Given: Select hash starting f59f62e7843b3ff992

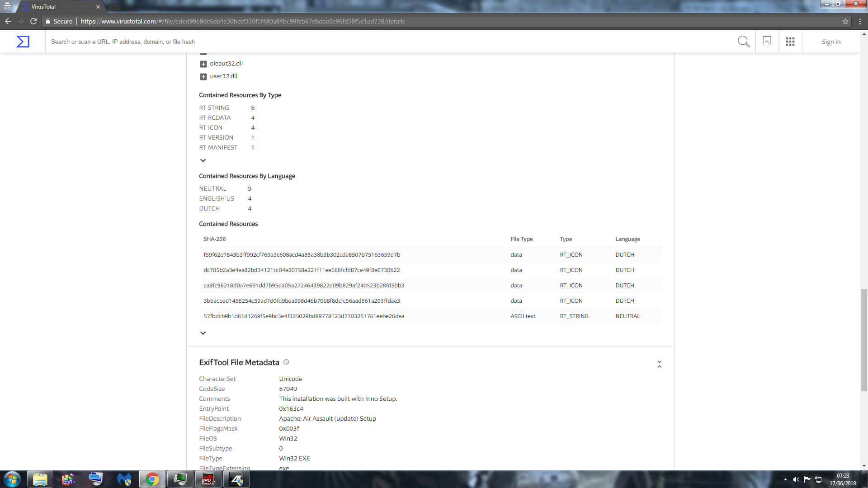Looking at the screenshot, I should [x=302, y=255].
